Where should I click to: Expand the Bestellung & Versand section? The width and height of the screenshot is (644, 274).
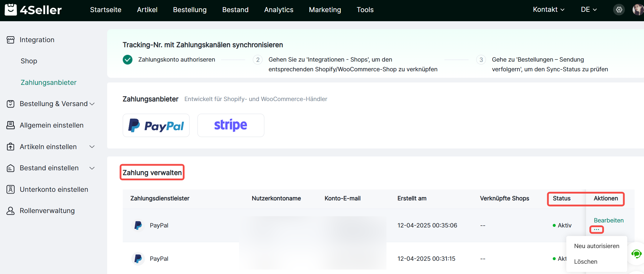click(92, 104)
